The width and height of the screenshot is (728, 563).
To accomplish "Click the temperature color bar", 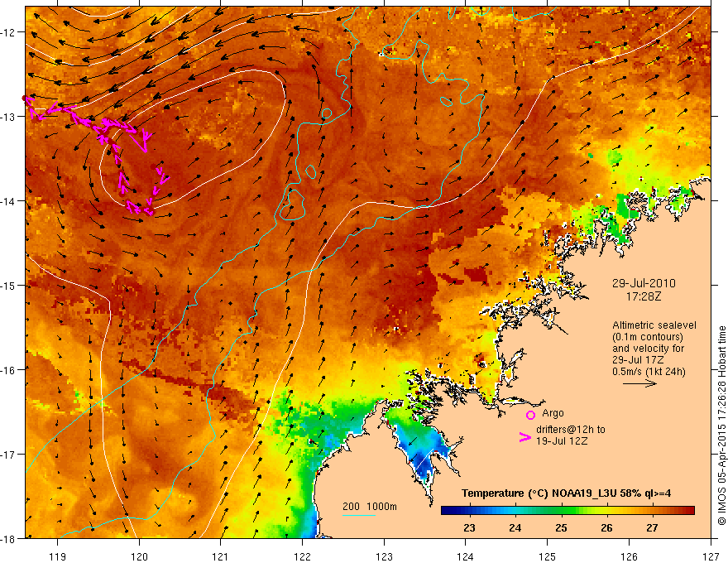I will click(x=568, y=511).
